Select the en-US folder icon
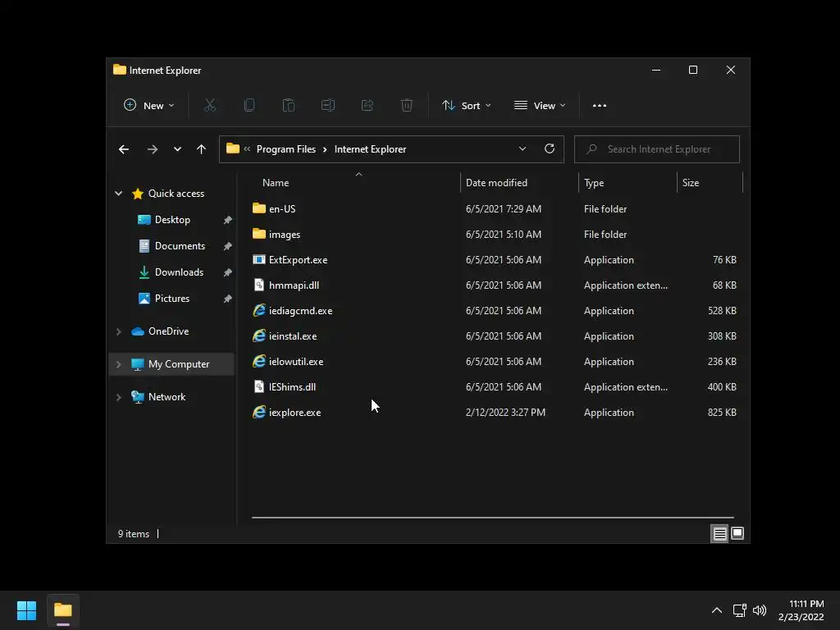 tap(259, 208)
